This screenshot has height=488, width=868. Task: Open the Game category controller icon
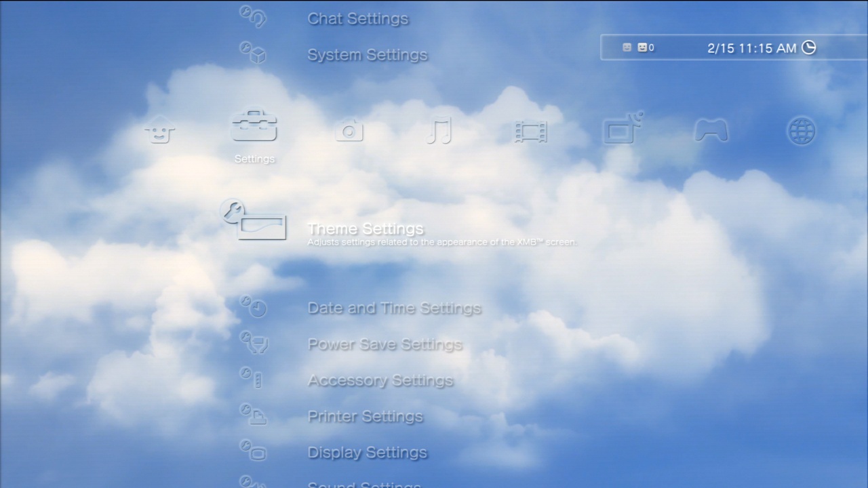coord(711,130)
